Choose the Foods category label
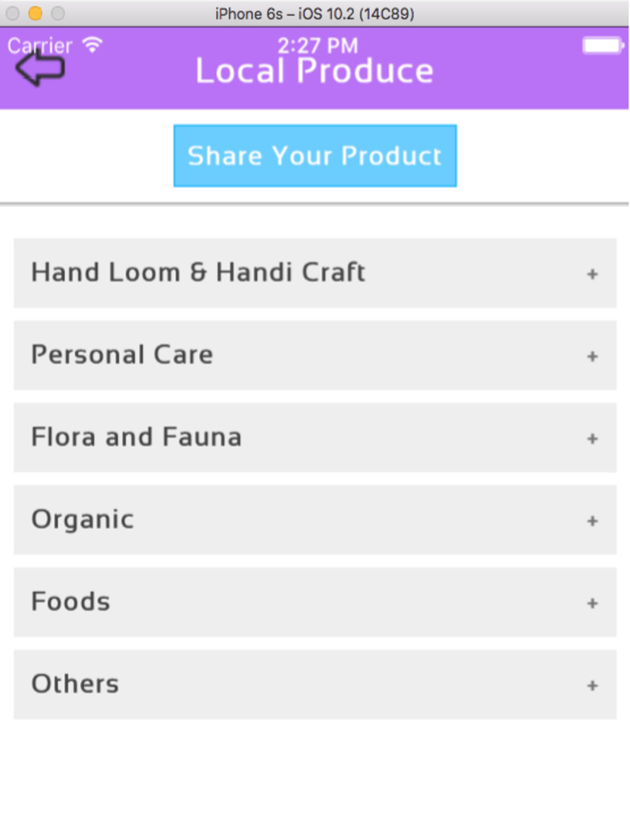Viewport: 630px width, 840px height. [x=71, y=601]
